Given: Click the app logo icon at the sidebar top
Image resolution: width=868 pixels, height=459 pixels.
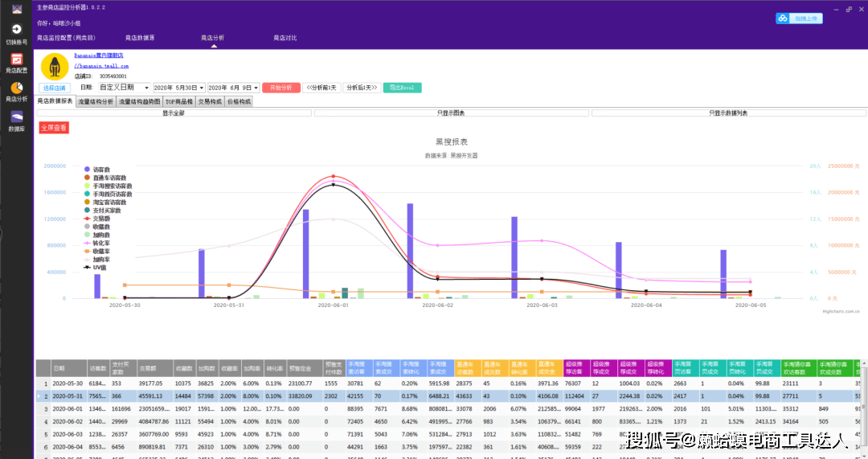Looking at the screenshot, I should 17,9.
